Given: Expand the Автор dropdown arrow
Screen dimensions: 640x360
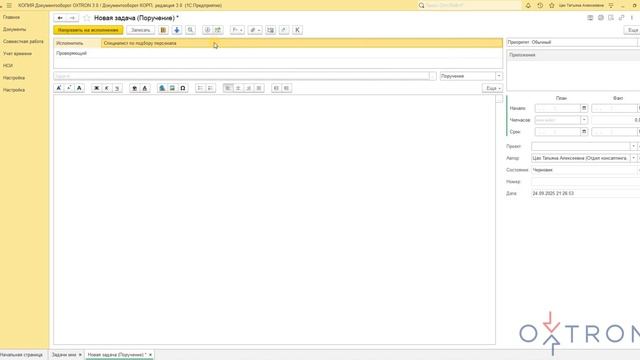Looking at the screenshot, I should point(633,158).
